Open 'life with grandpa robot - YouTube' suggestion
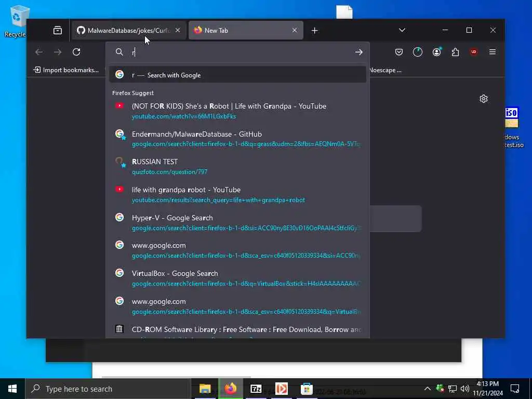 237,195
